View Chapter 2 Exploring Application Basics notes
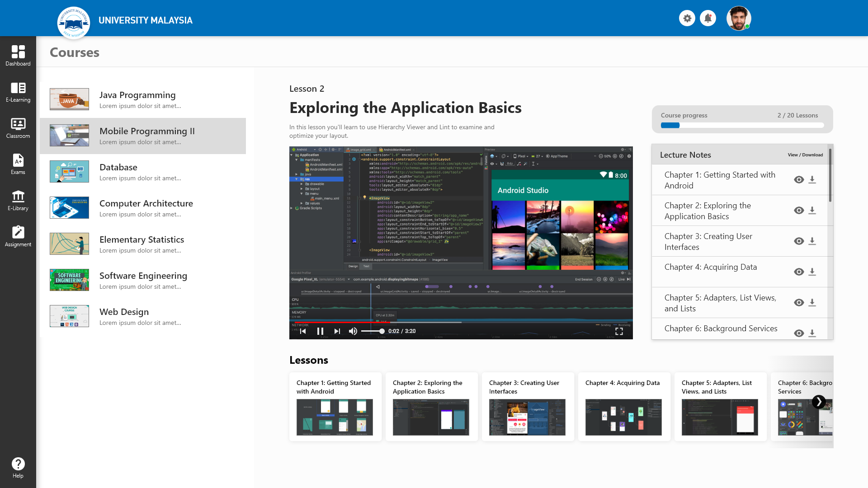Viewport: 868px width, 488px height. coord(799,211)
